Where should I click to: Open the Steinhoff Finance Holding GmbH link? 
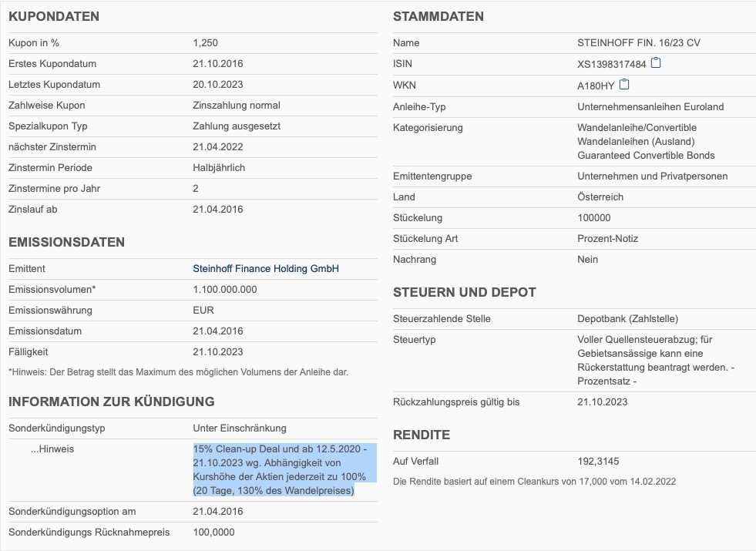(x=266, y=268)
